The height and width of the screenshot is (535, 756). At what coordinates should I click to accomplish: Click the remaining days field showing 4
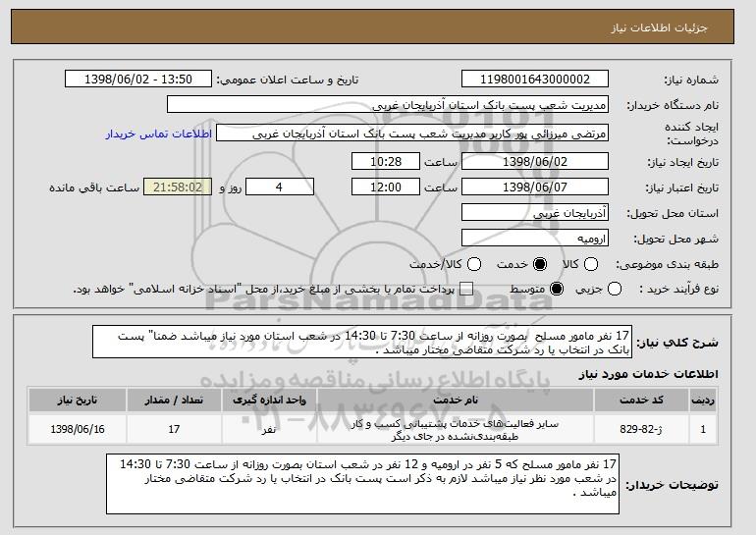click(x=280, y=187)
